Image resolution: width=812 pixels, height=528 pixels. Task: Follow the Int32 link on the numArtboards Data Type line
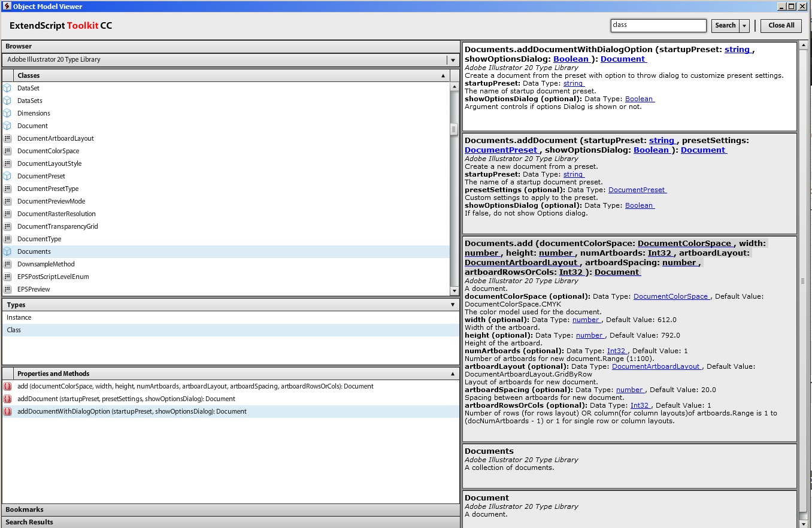[x=617, y=351]
